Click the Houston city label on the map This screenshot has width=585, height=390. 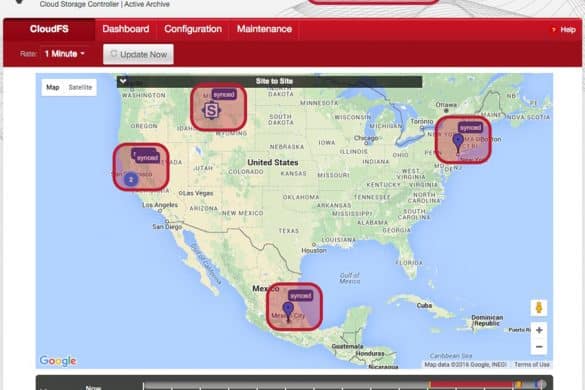click(314, 250)
